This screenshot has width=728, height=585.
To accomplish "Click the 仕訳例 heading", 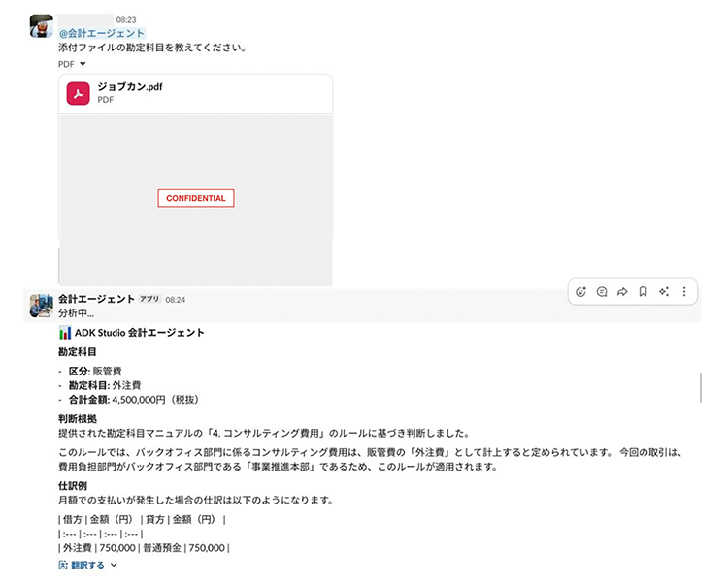I will tap(73, 486).
